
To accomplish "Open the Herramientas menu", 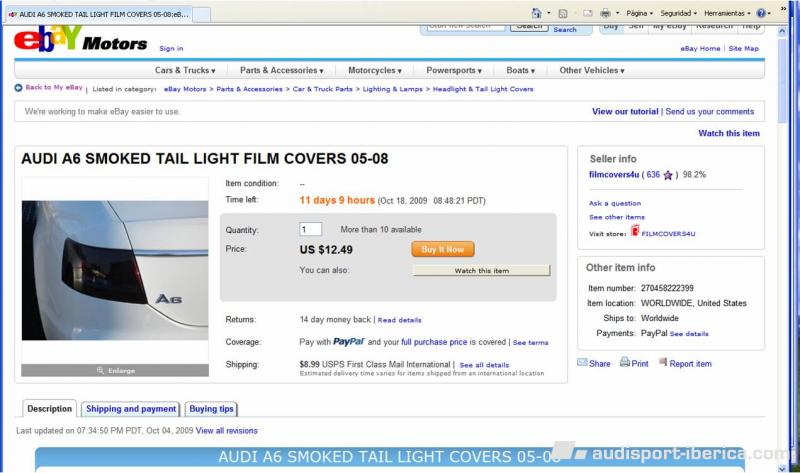I will 727,13.
